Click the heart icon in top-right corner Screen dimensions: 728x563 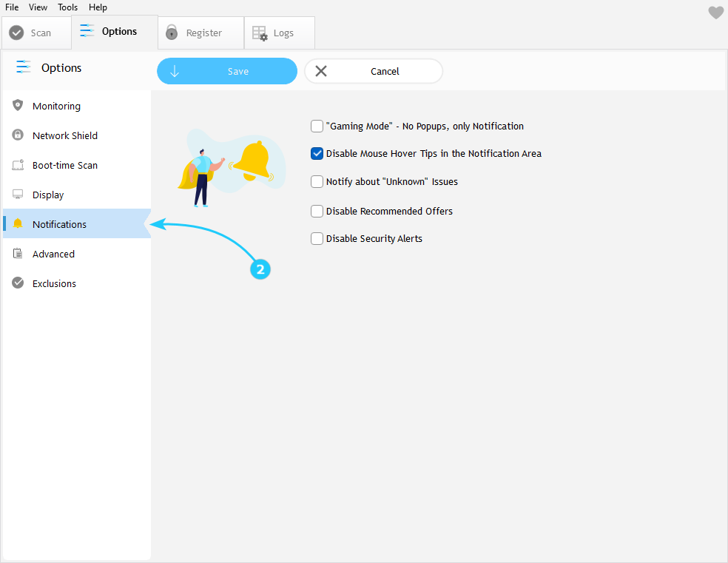coord(715,13)
